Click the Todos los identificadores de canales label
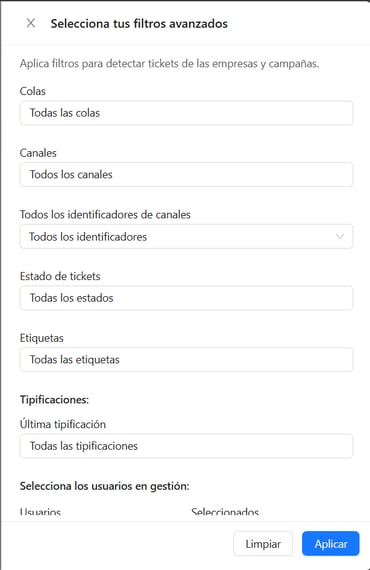370x570 pixels. coord(105,214)
